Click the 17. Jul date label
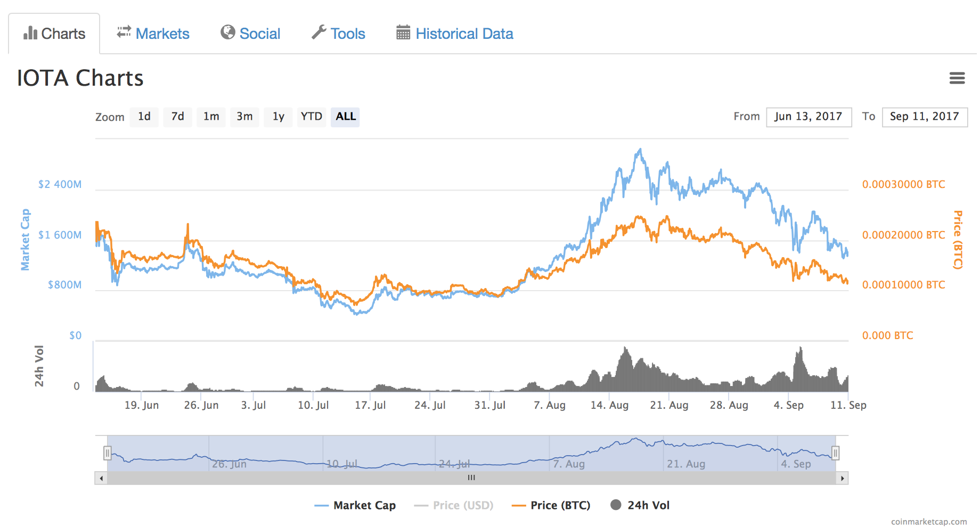 (370, 405)
